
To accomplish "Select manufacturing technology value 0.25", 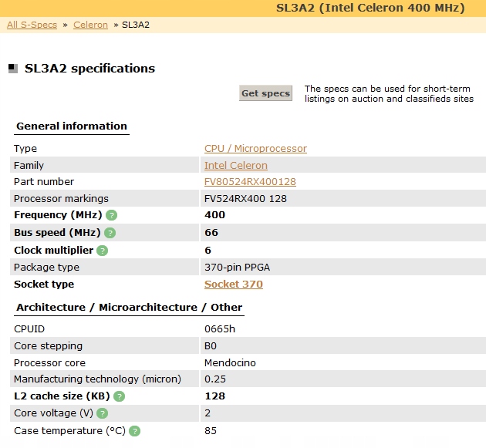I will tap(215, 379).
